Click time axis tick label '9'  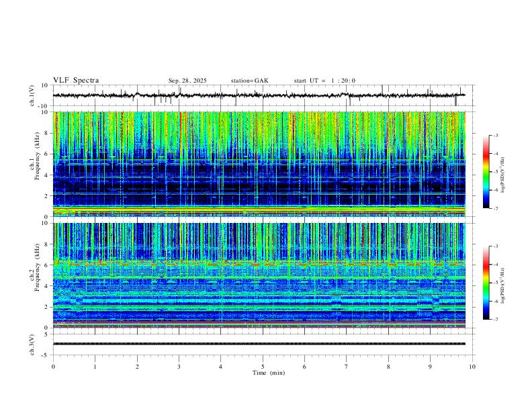coord(430,367)
